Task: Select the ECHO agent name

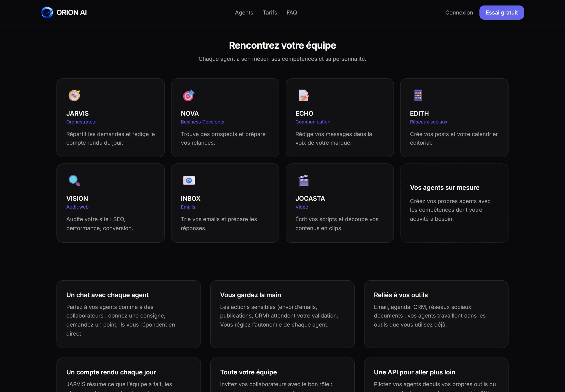Action: 304,113
